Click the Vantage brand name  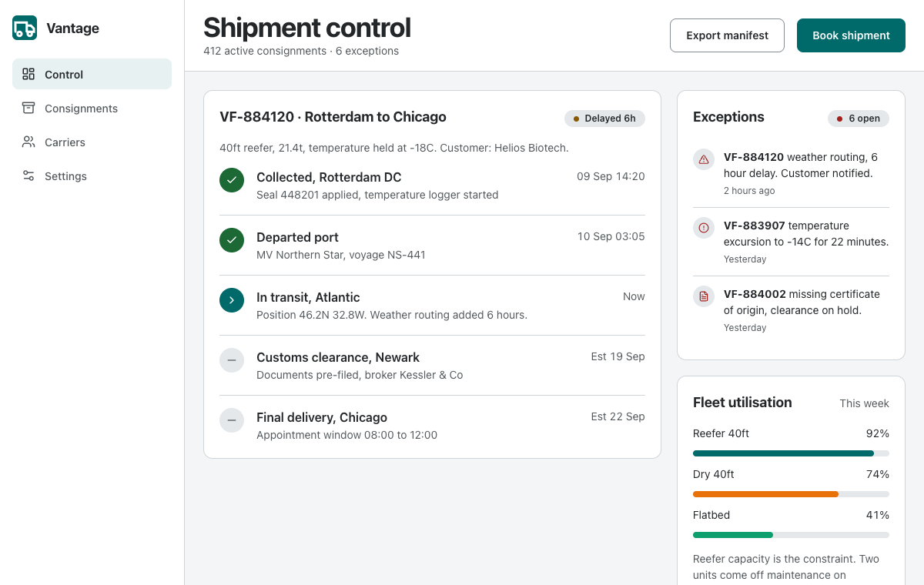(72, 28)
